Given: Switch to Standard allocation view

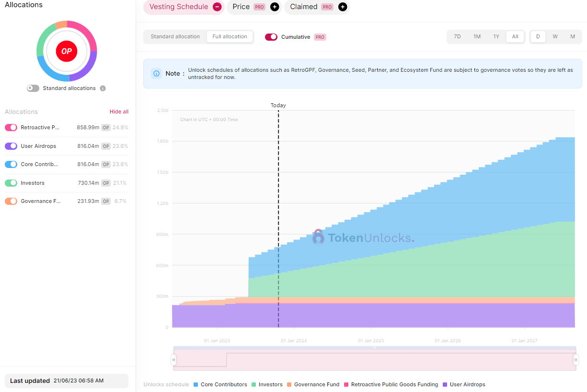Looking at the screenshot, I should pyautogui.click(x=175, y=37).
